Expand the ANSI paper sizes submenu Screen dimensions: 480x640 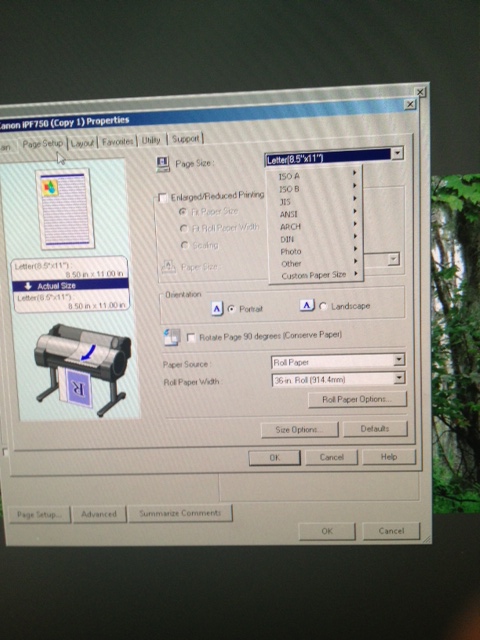[316, 213]
